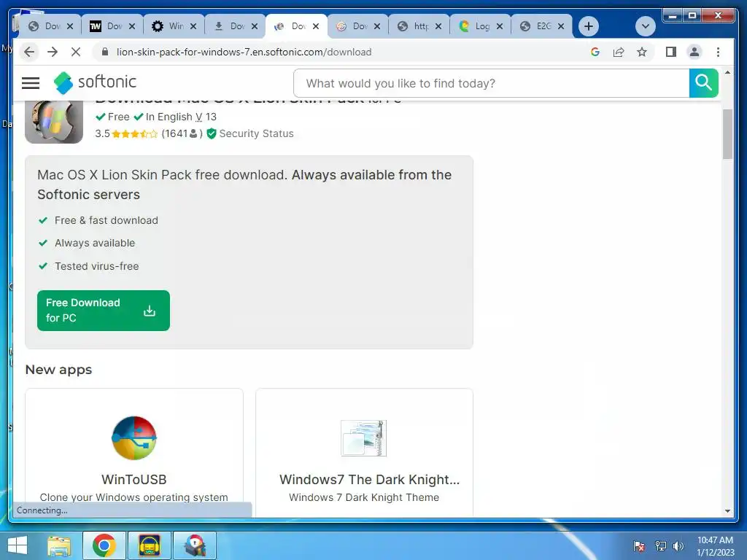Click the 'Tested virus-free' text
Viewport: 747px width, 560px height.
97,266
